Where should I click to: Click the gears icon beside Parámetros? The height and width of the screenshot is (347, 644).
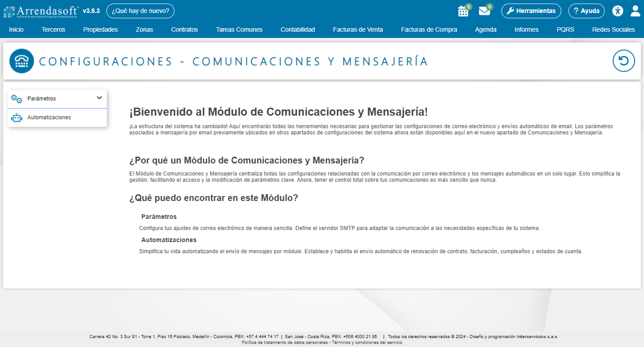(x=17, y=99)
